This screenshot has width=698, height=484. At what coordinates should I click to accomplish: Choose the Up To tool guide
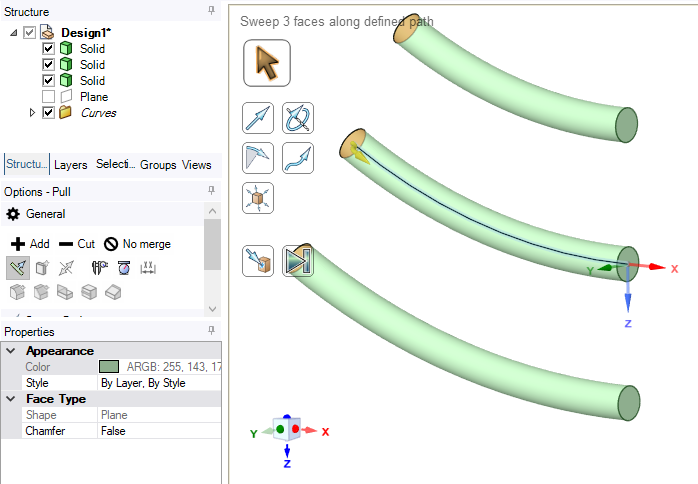258,261
